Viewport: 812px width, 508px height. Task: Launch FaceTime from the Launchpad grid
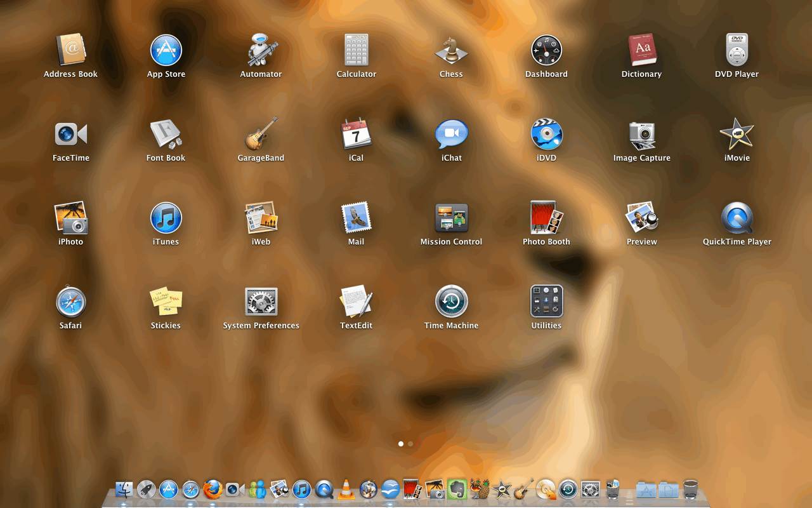70,134
